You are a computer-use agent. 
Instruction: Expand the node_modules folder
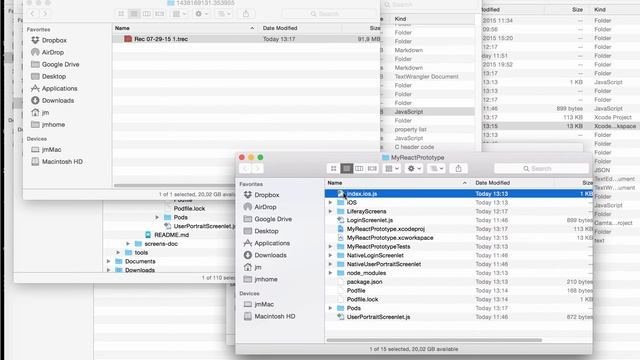coord(330,273)
